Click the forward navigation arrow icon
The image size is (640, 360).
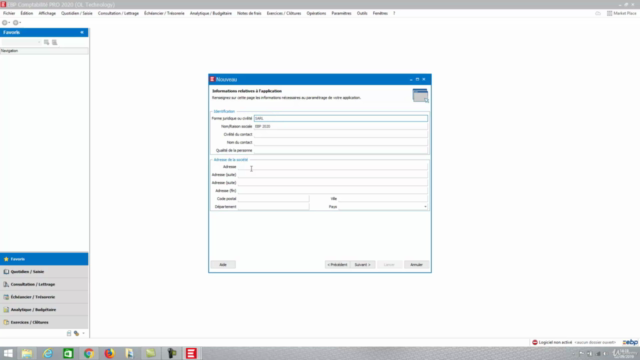tap(16, 22)
